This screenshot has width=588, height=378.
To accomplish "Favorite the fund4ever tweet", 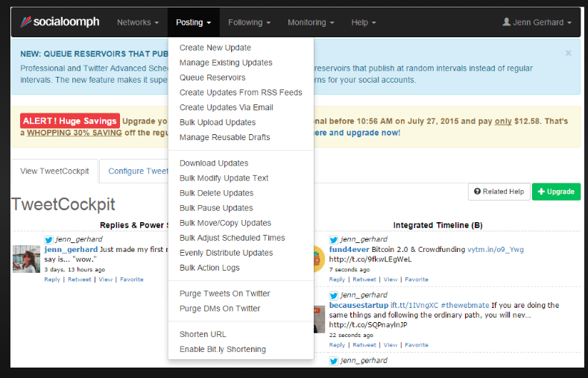I will 417,280.
